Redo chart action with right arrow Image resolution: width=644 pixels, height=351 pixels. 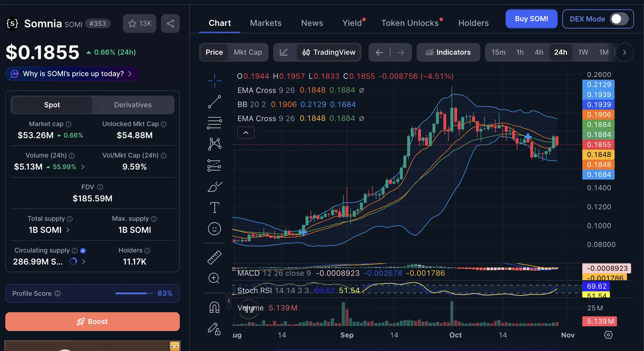[401, 52]
